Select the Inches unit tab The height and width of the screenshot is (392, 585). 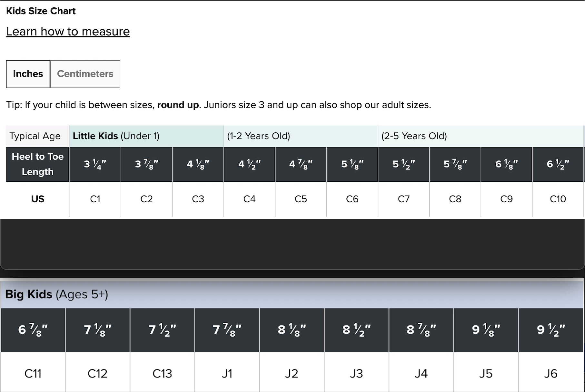click(x=28, y=74)
